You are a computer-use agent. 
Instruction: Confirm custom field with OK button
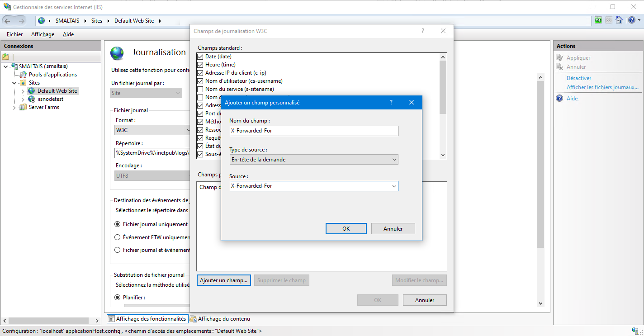point(346,228)
